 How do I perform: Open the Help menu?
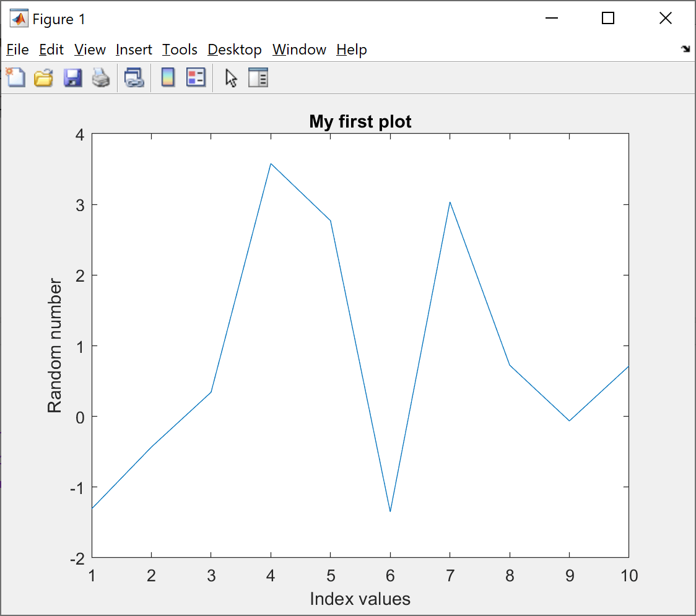pos(351,50)
